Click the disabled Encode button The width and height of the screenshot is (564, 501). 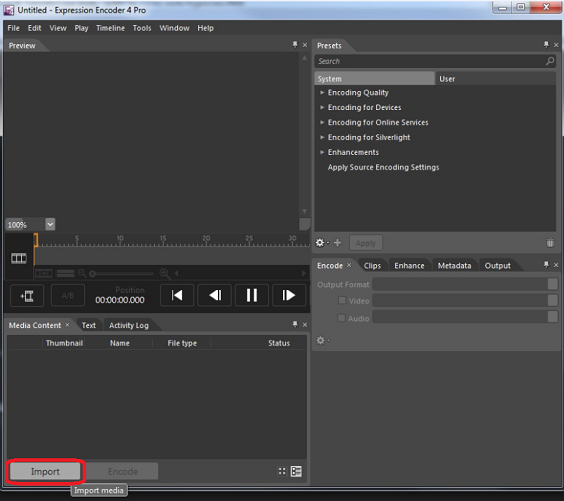pyautogui.click(x=122, y=471)
